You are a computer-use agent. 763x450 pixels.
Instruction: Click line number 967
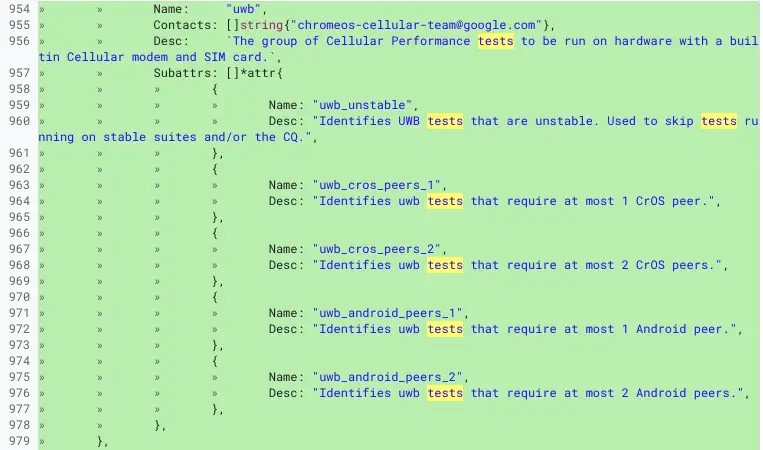[19, 249]
